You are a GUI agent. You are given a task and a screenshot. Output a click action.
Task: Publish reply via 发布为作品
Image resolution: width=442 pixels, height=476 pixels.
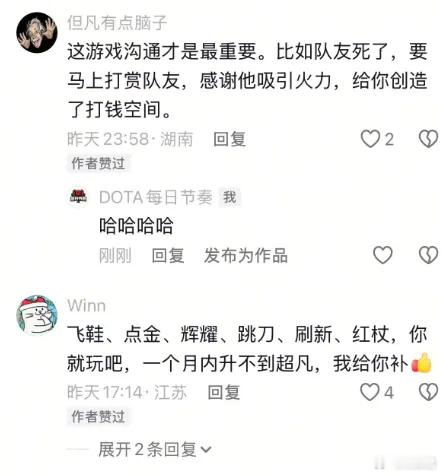click(246, 255)
